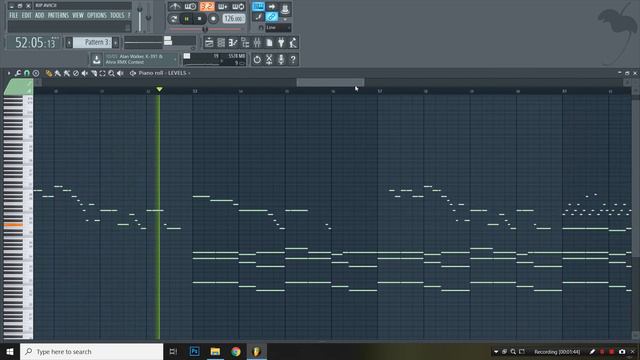Image resolution: width=640 pixels, height=360 pixels.
Task: Open the PATTERNS menu
Action: coord(58,16)
